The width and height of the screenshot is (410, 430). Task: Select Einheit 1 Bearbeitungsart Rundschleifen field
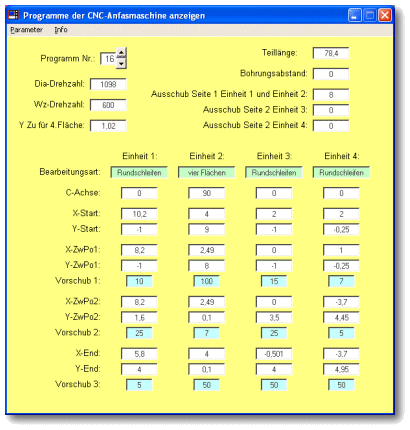[x=139, y=173]
